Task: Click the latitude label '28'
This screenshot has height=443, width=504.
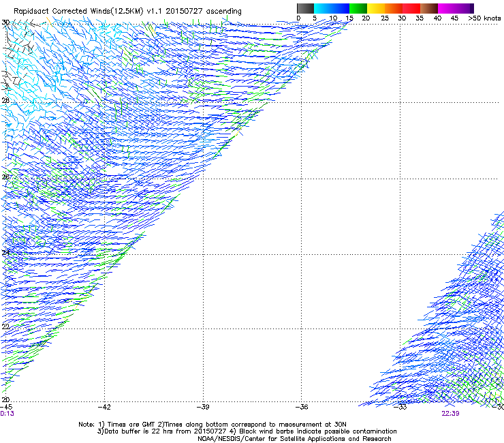Action: click(5, 100)
